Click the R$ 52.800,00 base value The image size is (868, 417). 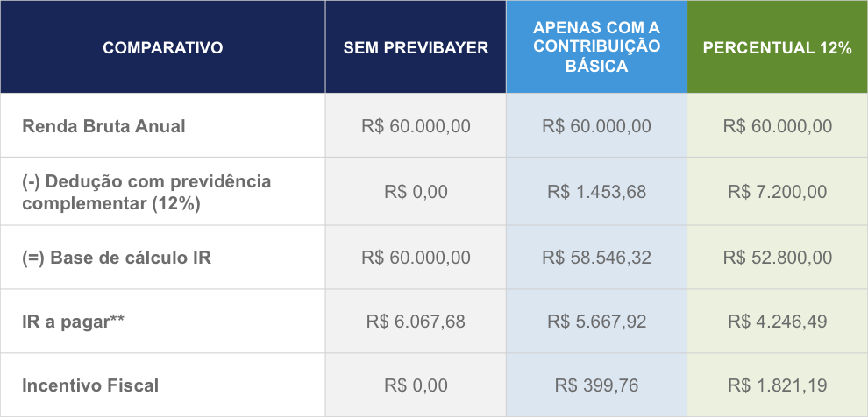(x=777, y=258)
